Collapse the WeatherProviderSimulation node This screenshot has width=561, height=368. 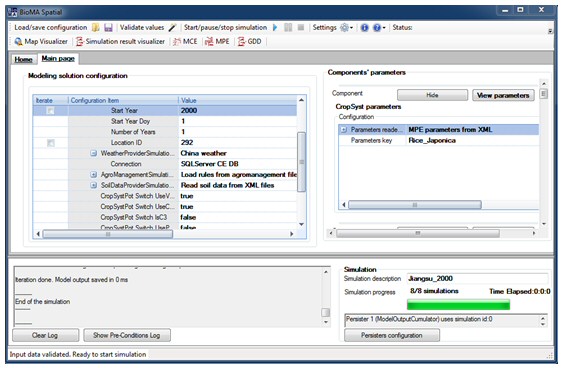[x=93, y=153]
